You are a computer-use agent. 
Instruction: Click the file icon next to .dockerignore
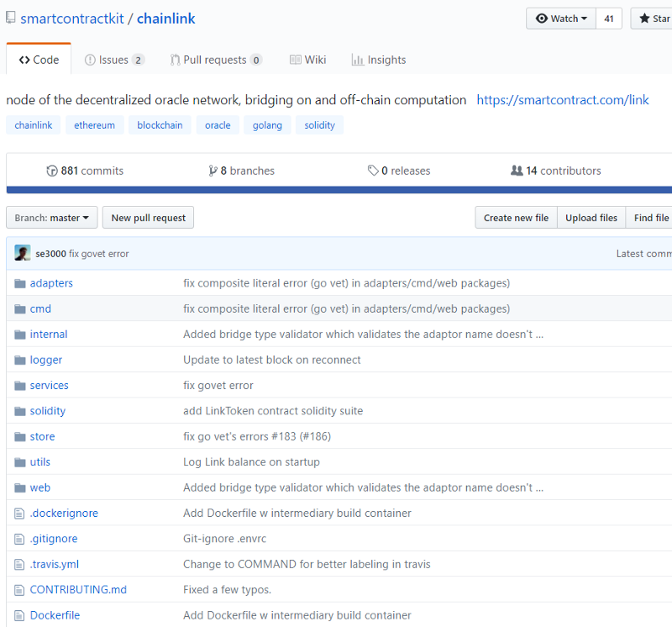pos(19,514)
